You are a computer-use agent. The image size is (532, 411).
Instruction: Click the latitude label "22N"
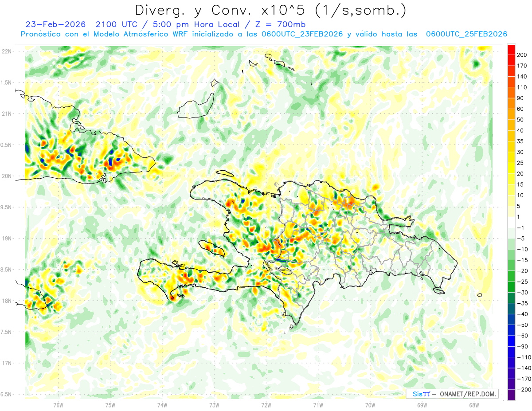click(x=6, y=51)
